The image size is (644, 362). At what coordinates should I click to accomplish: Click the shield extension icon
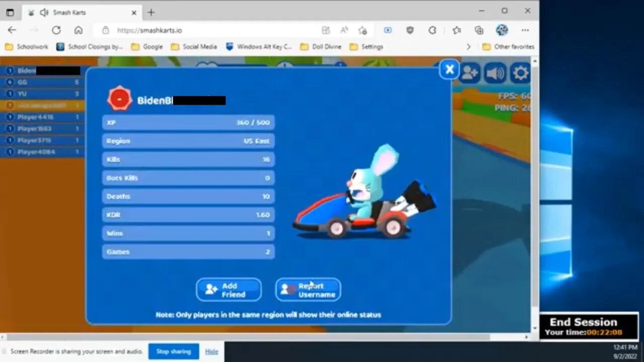pyautogui.click(x=410, y=30)
